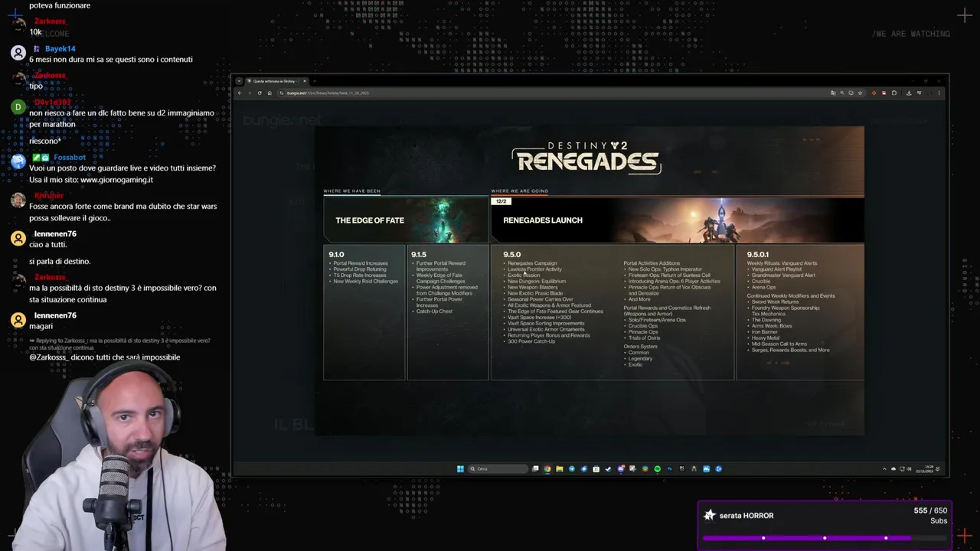Open the tab search dropdown in the browser

pos(239,80)
